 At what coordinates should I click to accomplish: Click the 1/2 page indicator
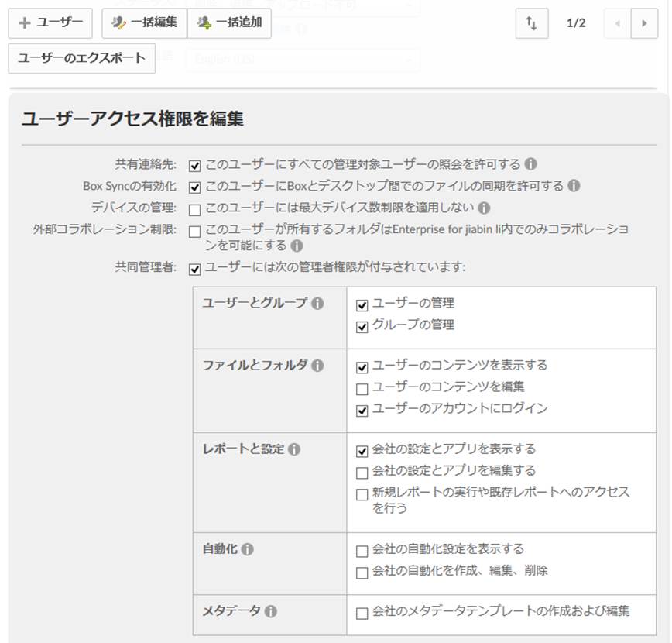tap(575, 23)
